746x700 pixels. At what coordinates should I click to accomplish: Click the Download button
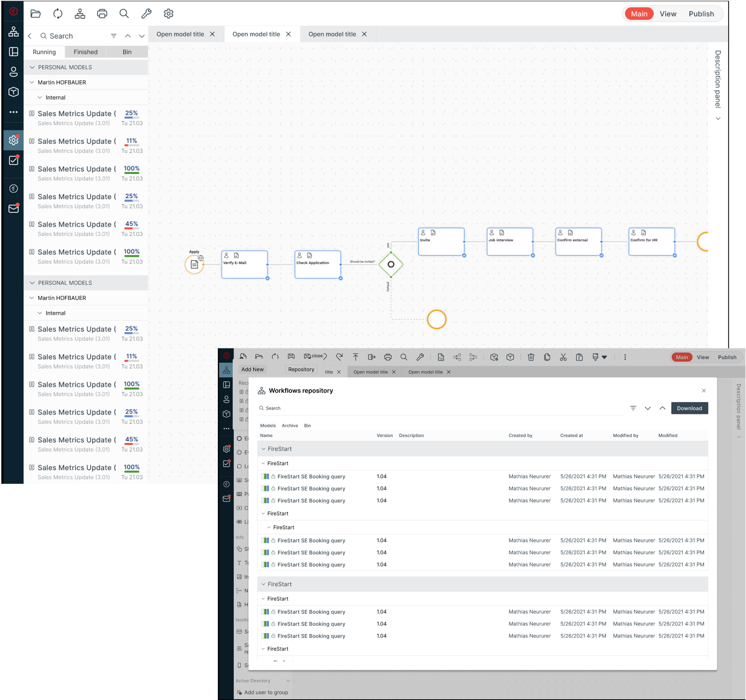click(x=689, y=408)
